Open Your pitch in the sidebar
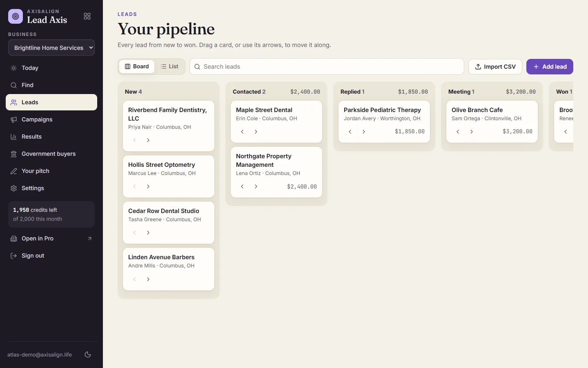 (51, 171)
